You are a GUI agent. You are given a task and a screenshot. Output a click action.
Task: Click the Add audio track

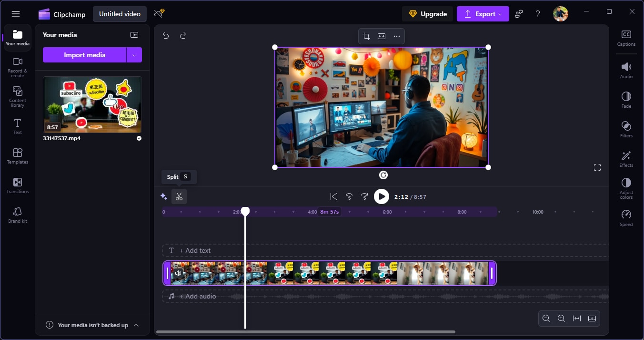click(x=385, y=296)
